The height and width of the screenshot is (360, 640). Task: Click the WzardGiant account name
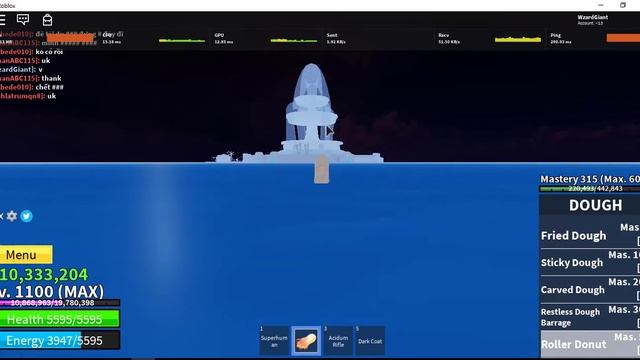pyautogui.click(x=593, y=17)
